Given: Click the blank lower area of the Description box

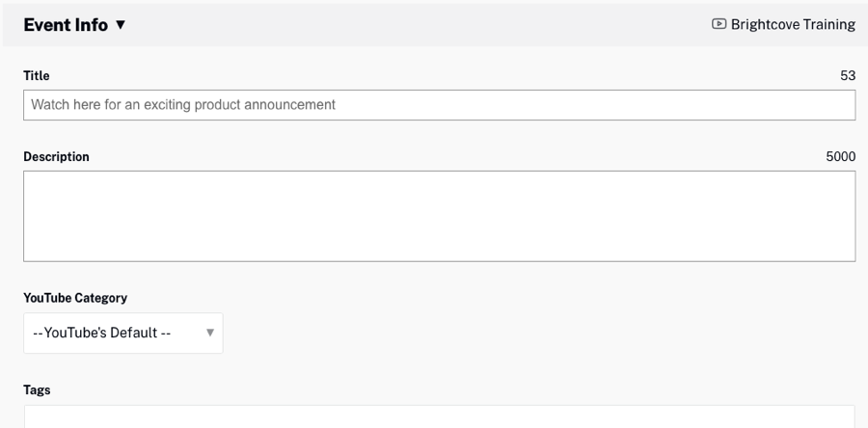Looking at the screenshot, I should (439, 246).
